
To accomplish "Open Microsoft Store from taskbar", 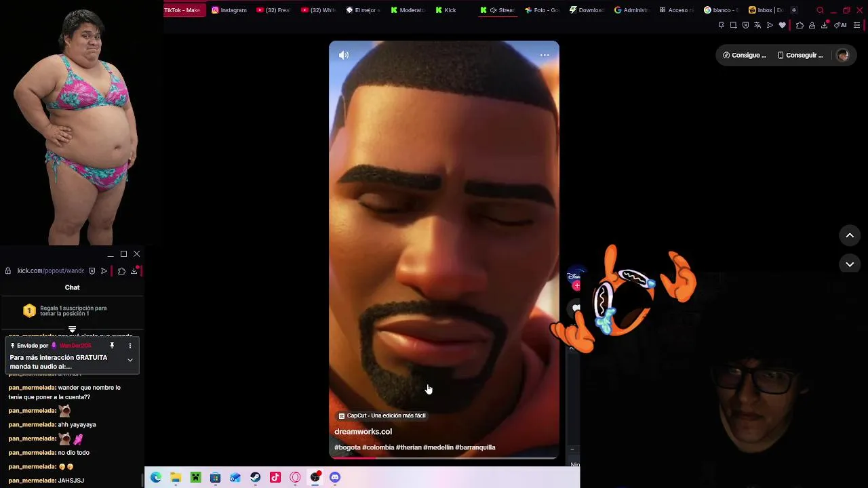I will pos(215,478).
